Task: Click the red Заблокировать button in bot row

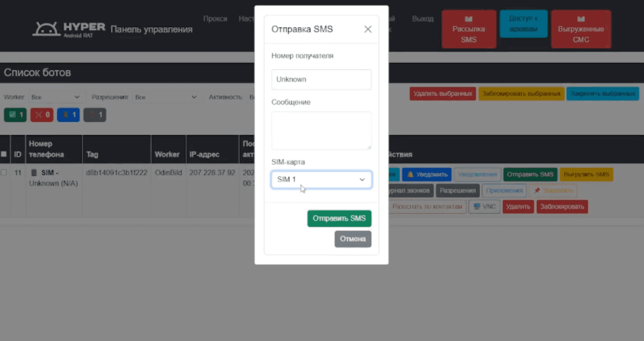Action: click(x=562, y=207)
